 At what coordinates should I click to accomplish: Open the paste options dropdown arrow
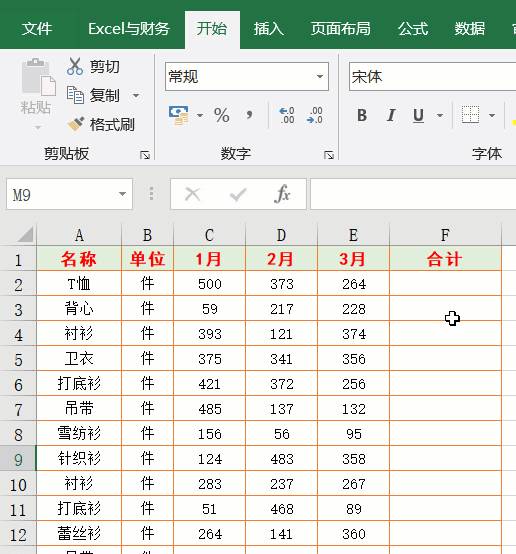pyautogui.click(x=37, y=127)
